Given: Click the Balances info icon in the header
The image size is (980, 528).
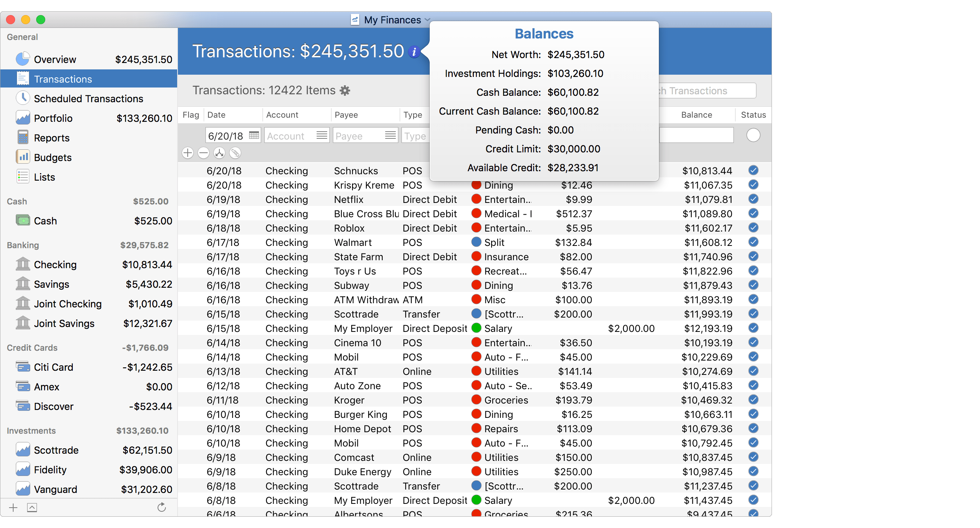Looking at the screenshot, I should pos(414,52).
